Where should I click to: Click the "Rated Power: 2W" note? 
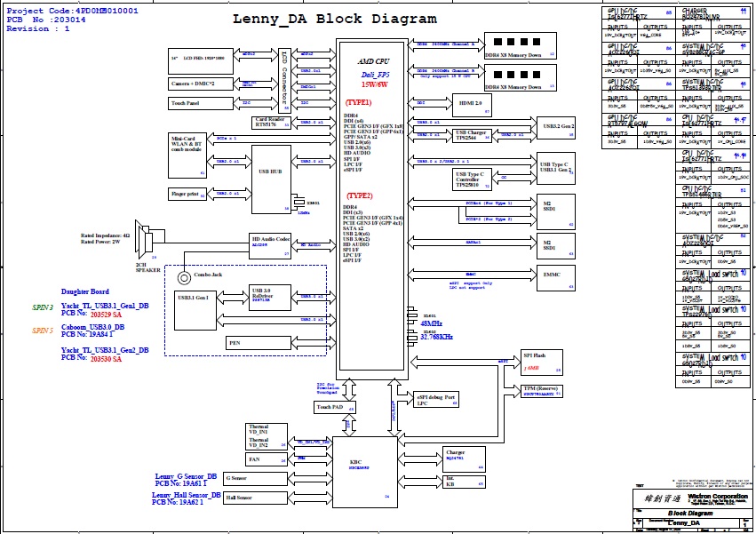[100, 242]
